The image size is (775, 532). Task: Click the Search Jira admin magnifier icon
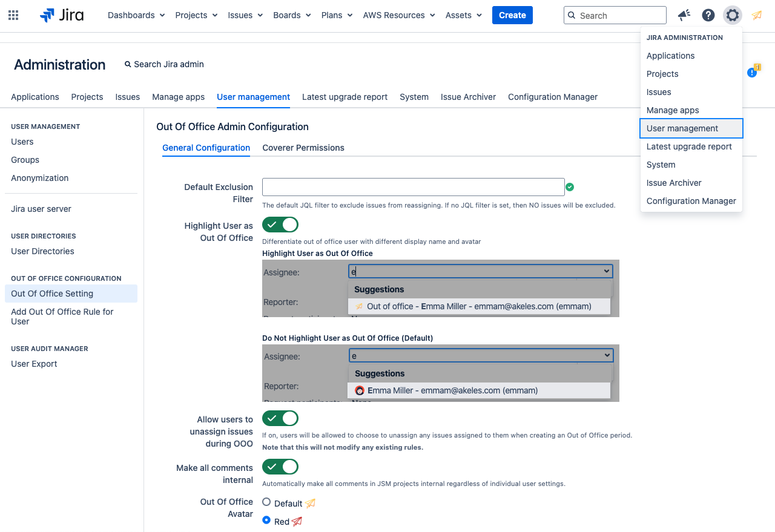coord(128,64)
